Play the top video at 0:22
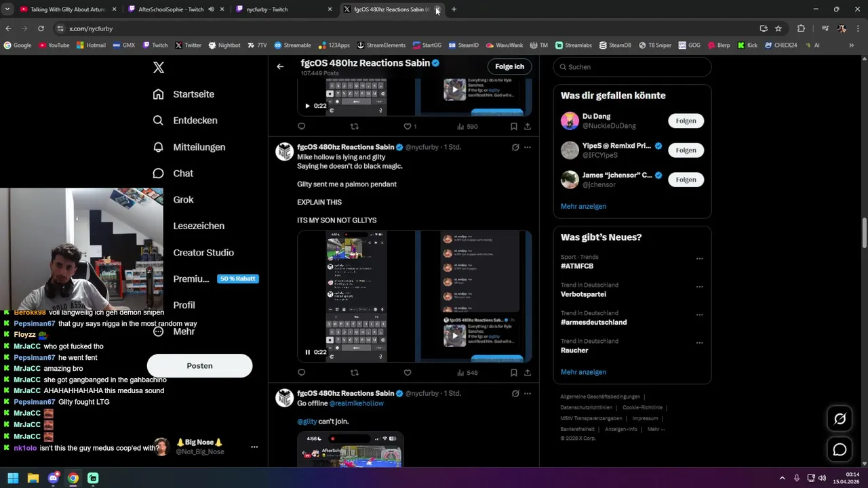Image resolution: width=868 pixels, height=488 pixels. tap(307, 106)
